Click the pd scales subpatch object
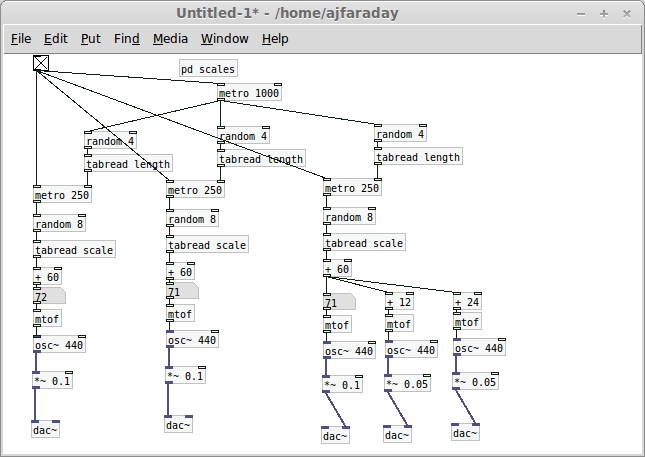Viewport: 645px width, 457px height. [x=208, y=69]
